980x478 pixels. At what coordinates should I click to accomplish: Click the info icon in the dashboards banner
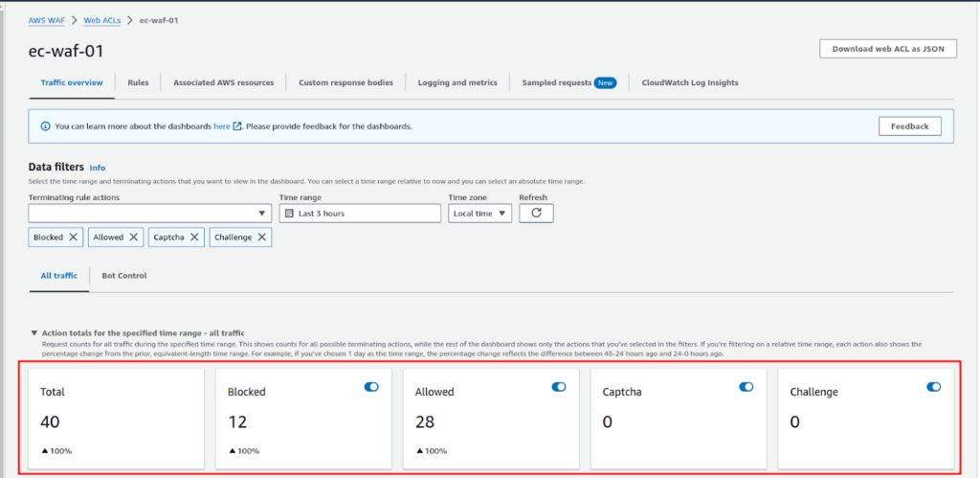[x=45, y=126]
